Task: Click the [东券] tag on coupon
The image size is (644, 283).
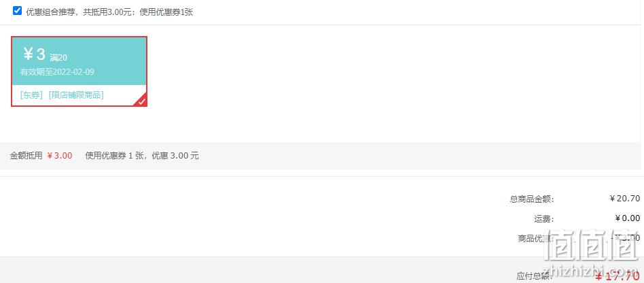Action: pos(32,95)
